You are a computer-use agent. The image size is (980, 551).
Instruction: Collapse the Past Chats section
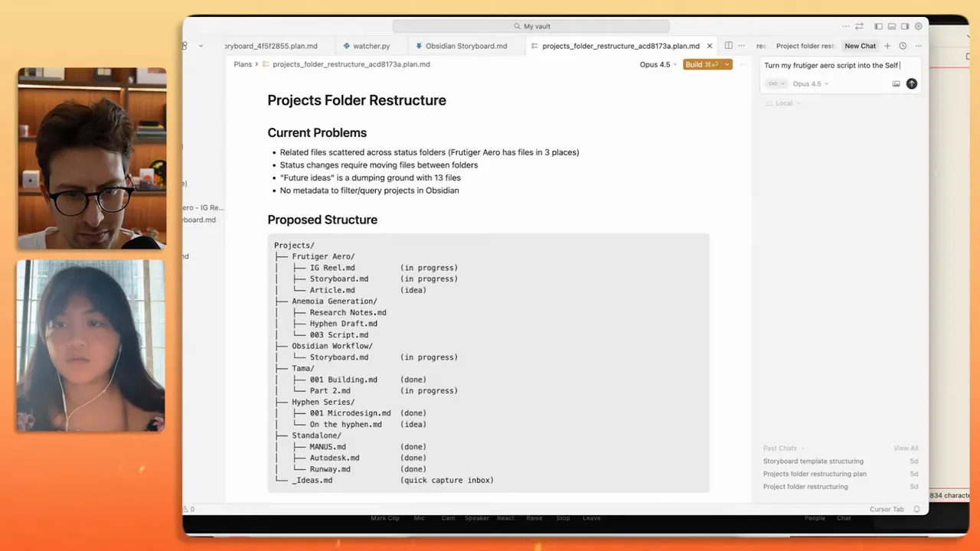[783, 448]
